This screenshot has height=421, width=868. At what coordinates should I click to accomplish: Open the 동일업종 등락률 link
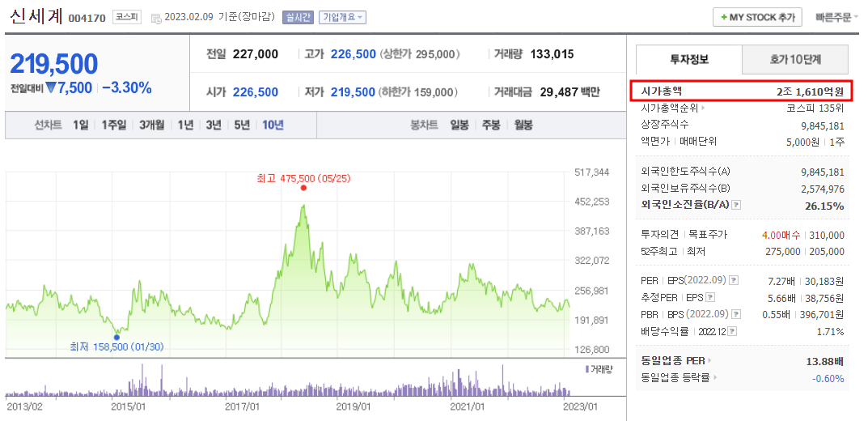676,378
